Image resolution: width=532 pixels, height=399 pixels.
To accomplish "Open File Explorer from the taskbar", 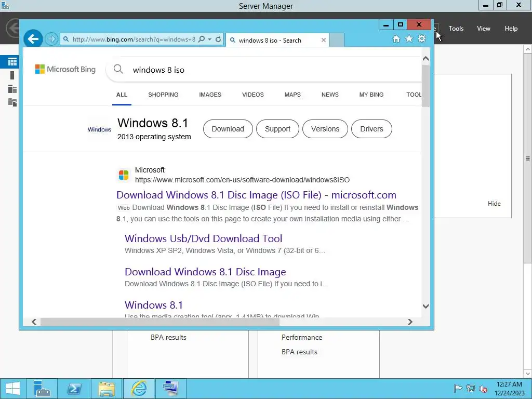I will (107, 389).
